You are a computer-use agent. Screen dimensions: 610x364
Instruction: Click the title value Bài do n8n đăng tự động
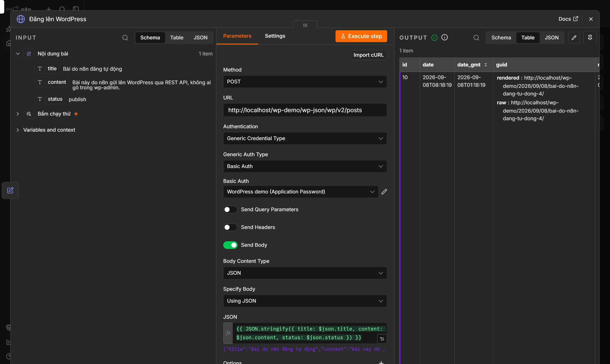click(x=92, y=69)
